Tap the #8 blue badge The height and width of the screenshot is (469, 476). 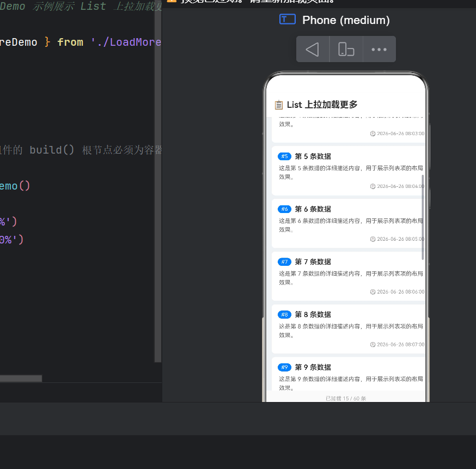(x=284, y=314)
